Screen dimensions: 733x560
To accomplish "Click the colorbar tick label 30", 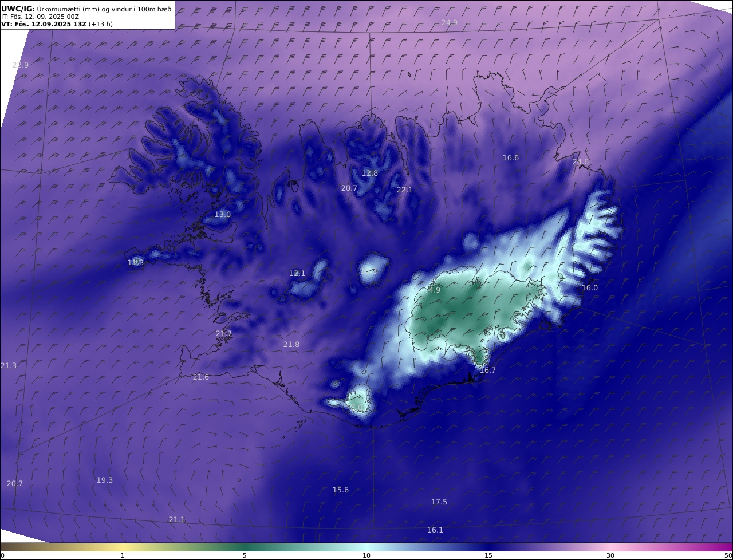I will [610, 555].
